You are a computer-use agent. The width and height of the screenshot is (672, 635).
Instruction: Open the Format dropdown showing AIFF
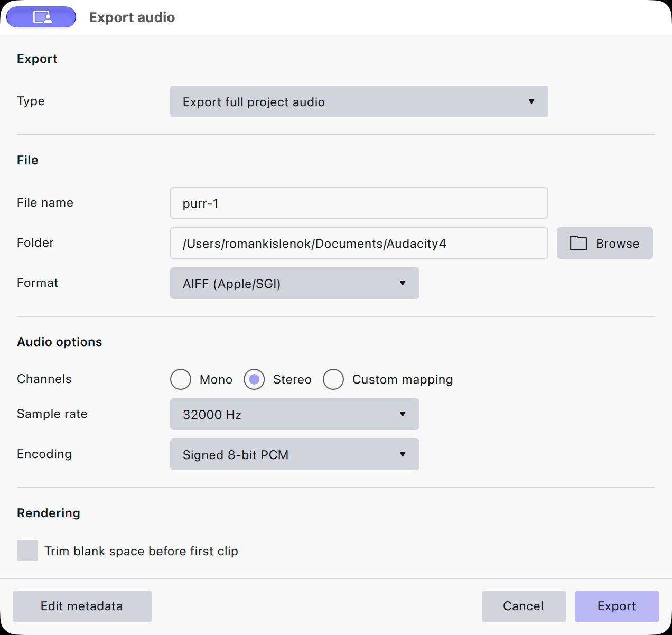(295, 283)
